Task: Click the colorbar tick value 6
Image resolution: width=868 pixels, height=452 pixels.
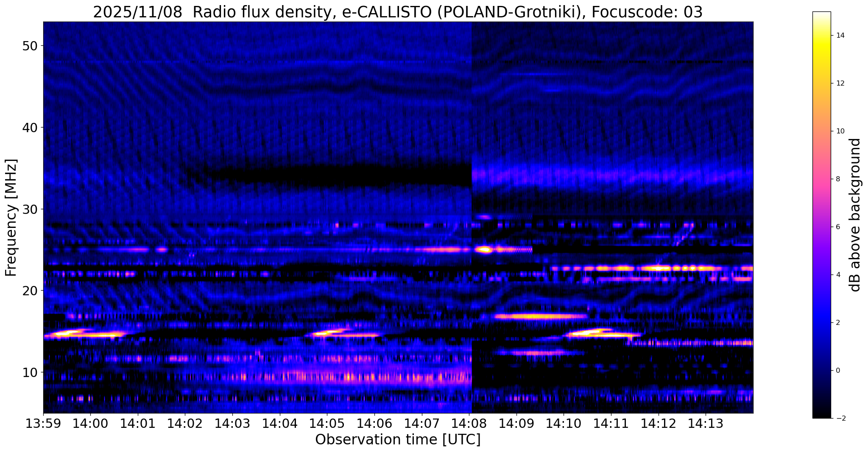Action: 837,227
